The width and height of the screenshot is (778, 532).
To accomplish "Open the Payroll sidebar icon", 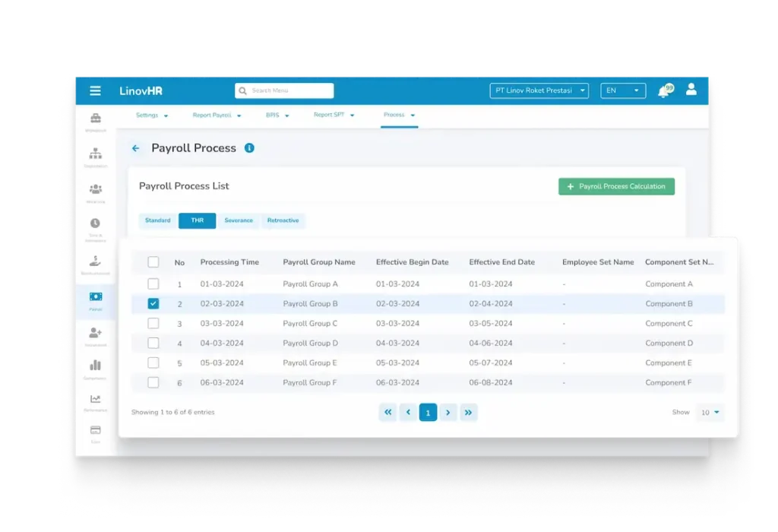I will point(95,296).
